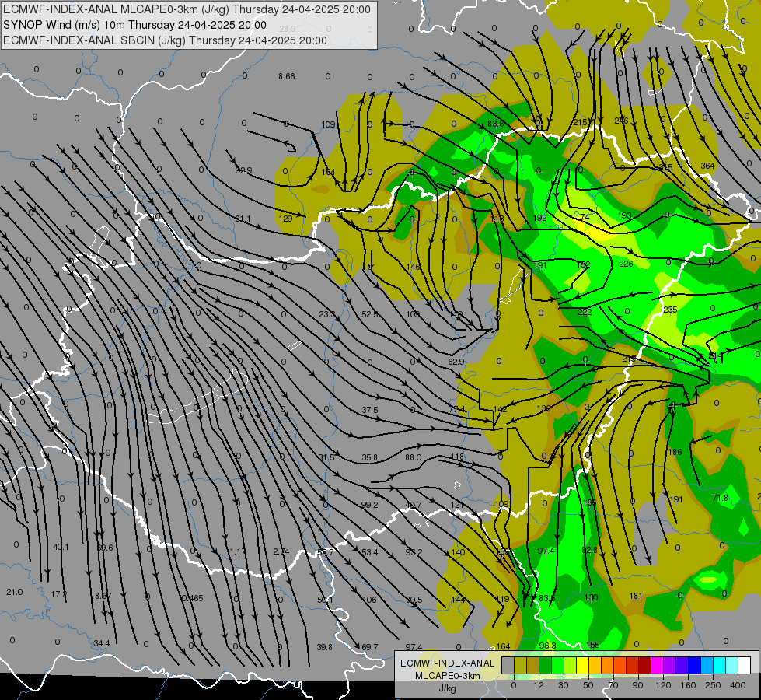The height and width of the screenshot is (700, 761).
Task: Click the legend tick label 30
Action: point(563,685)
